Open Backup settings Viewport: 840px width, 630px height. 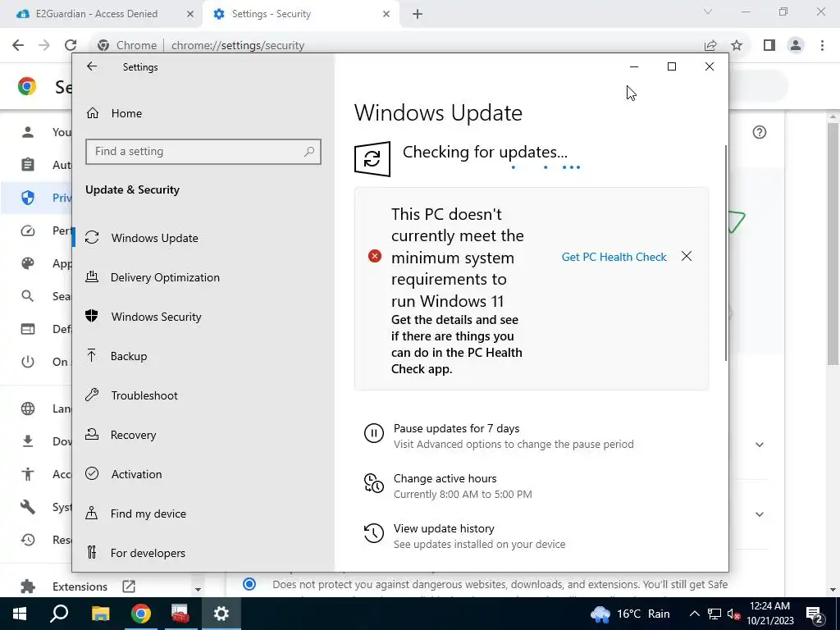(129, 356)
